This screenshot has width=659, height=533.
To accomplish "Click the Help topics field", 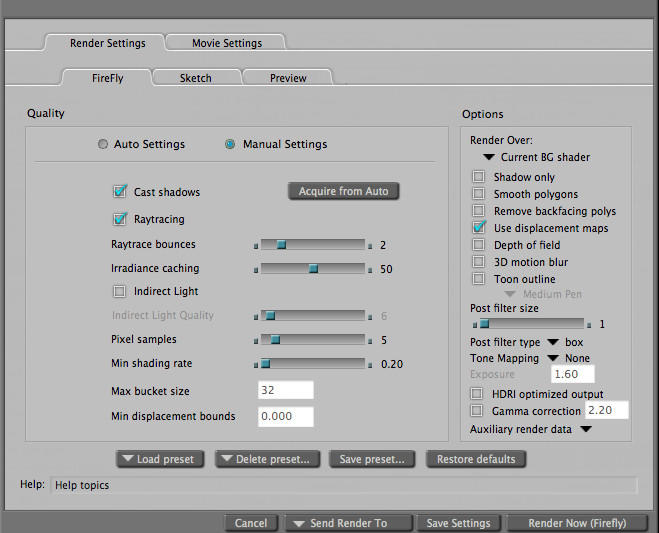I will point(343,485).
